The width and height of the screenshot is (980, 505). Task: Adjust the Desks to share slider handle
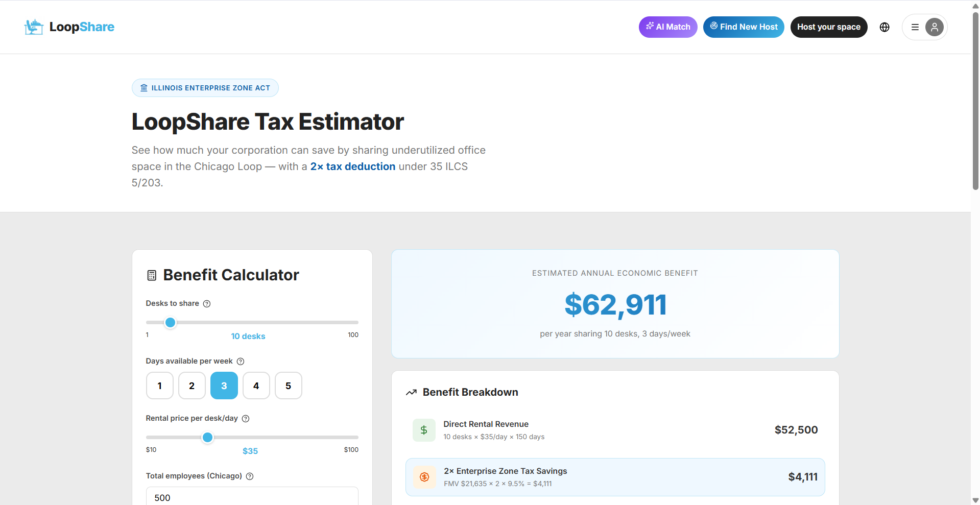point(171,323)
